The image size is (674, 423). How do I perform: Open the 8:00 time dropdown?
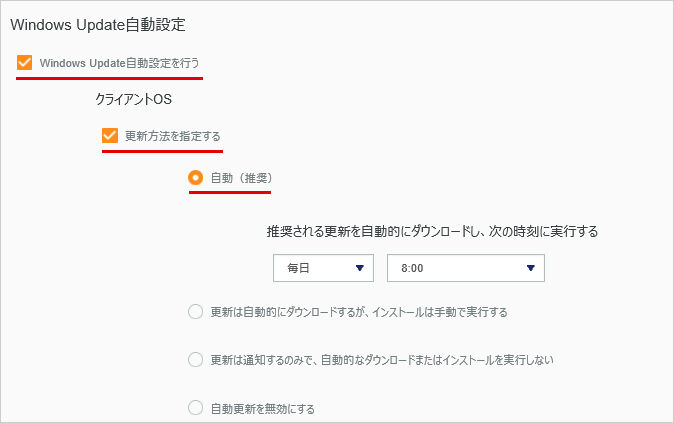466,268
